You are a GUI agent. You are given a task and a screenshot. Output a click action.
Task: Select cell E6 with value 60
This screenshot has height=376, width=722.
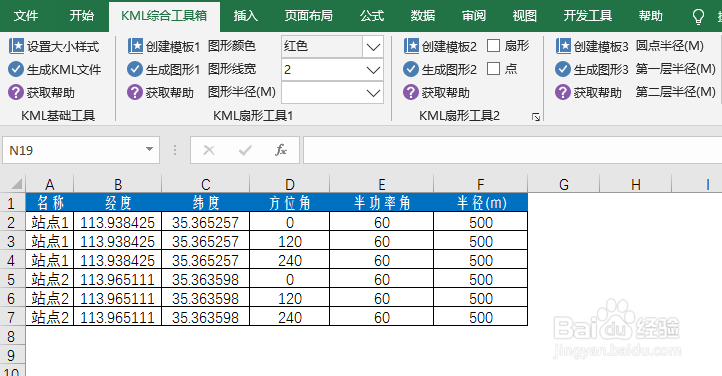click(x=382, y=298)
